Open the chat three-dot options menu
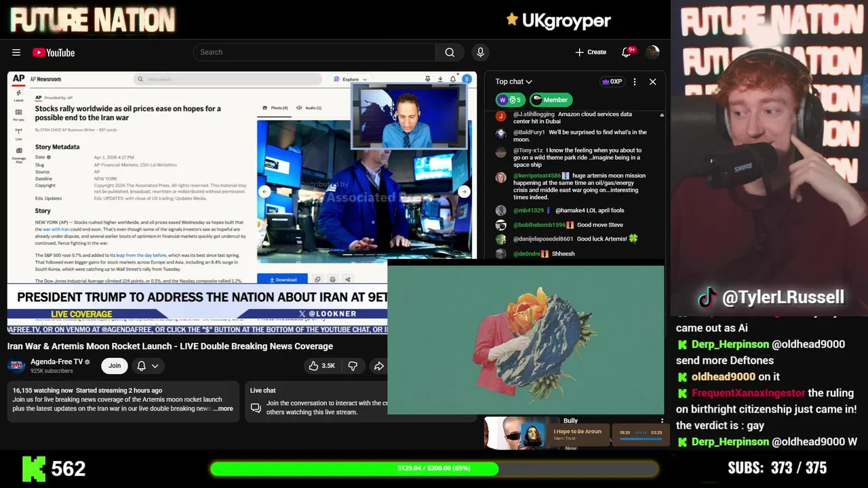868x488 pixels. point(634,81)
